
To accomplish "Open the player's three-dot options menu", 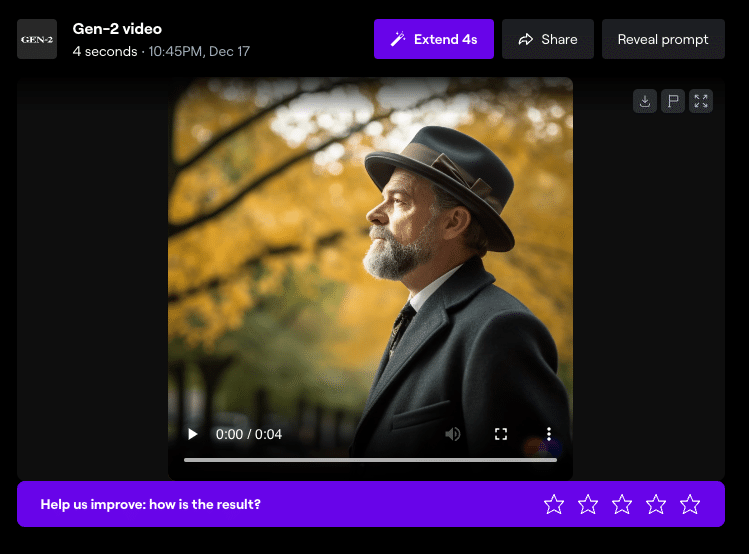I will coord(549,434).
